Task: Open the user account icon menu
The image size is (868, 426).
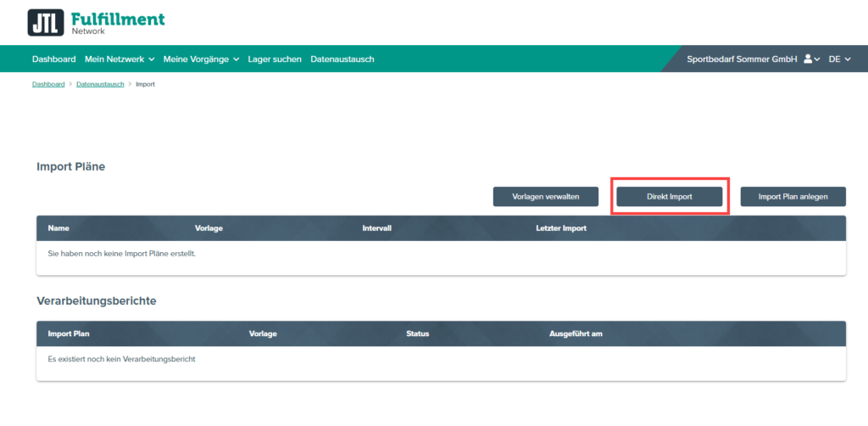Action: [811, 59]
